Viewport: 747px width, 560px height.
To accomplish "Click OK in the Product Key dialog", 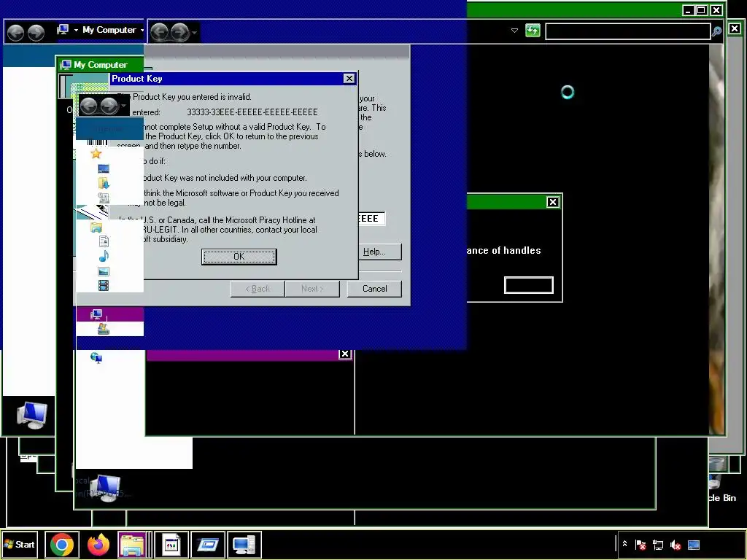I will [x=239, y=257].
